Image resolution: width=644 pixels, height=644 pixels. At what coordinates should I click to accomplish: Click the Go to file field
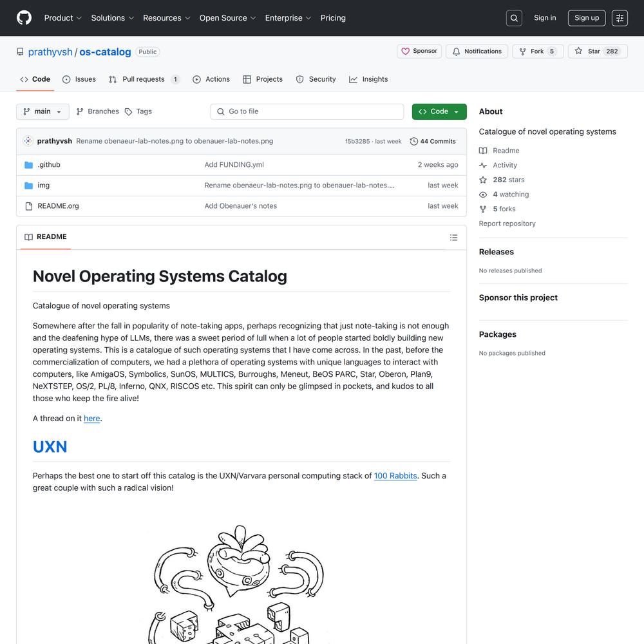click(x=307, y=111)
